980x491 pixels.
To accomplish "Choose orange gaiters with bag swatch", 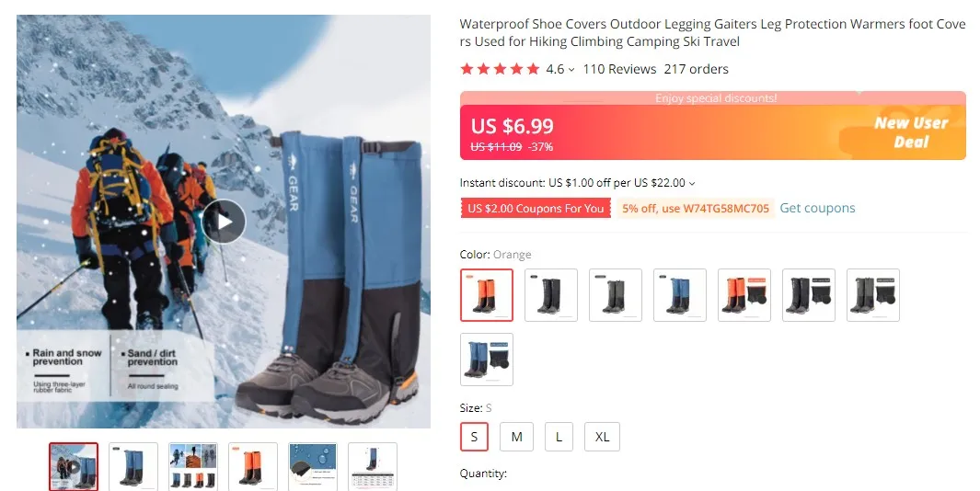I will (x=744, y=295).
